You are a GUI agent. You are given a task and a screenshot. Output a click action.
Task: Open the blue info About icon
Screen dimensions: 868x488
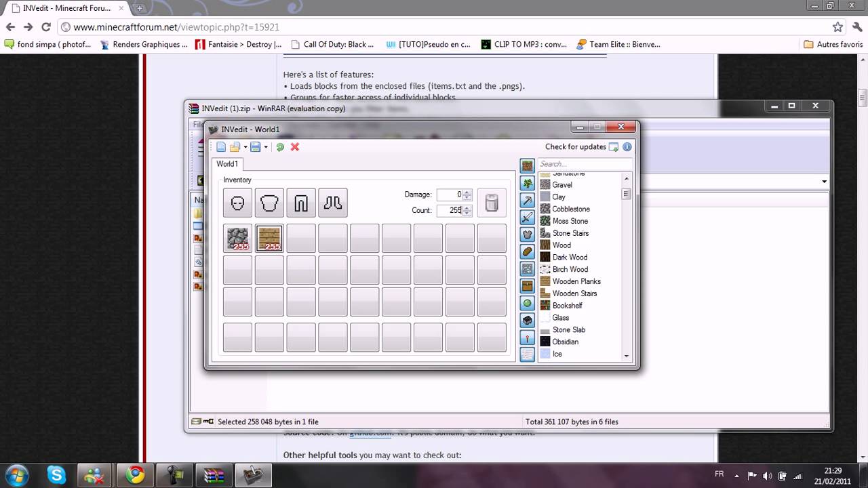click(627, 147)
